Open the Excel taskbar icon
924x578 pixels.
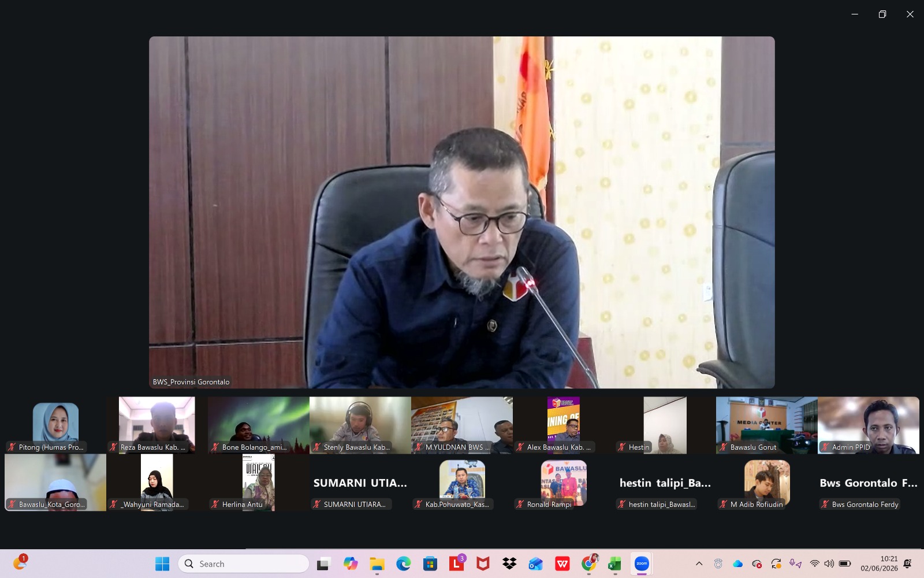tap(614, 564)
